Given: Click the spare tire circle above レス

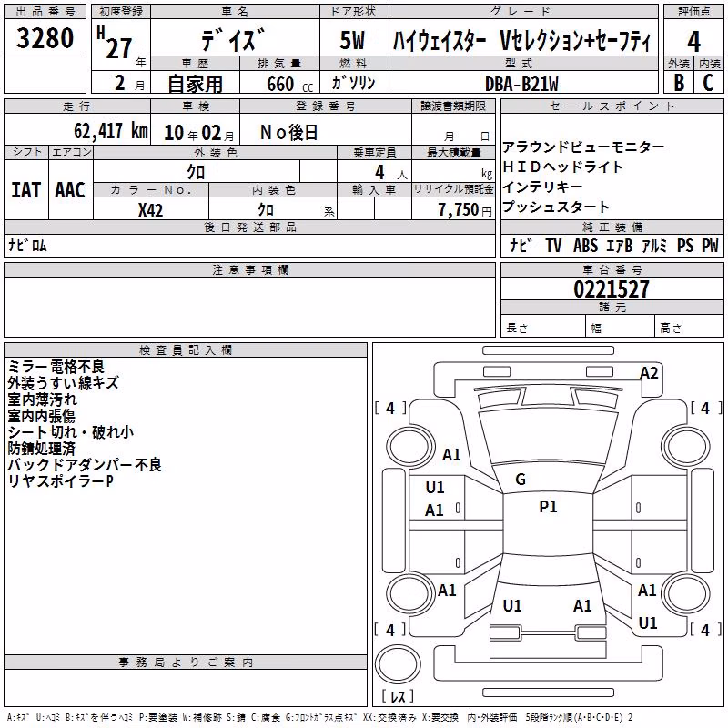Looking at the screenshot, I should [x=398, y=662].
